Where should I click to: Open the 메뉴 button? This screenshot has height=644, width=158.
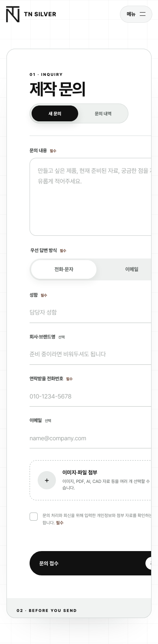pos(136,14)
